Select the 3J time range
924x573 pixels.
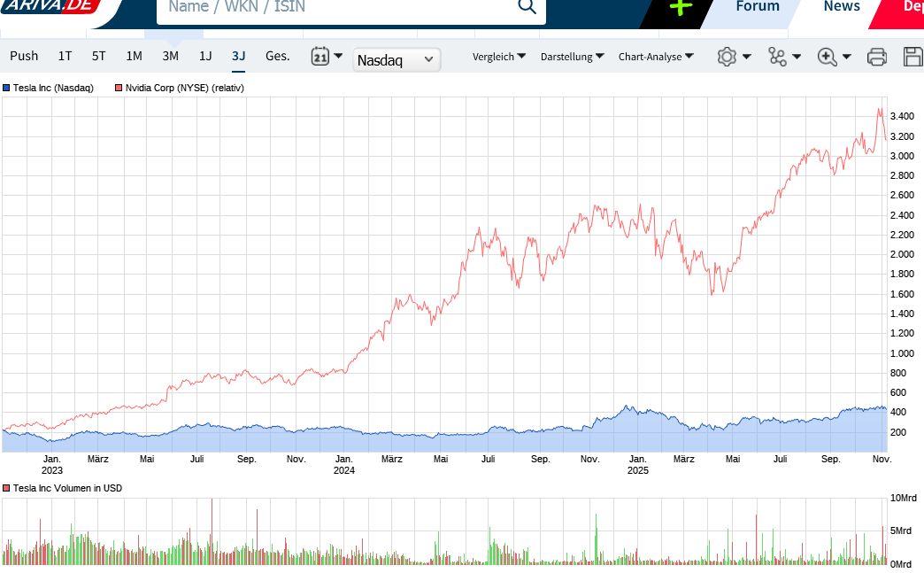[x=238, y=56]
